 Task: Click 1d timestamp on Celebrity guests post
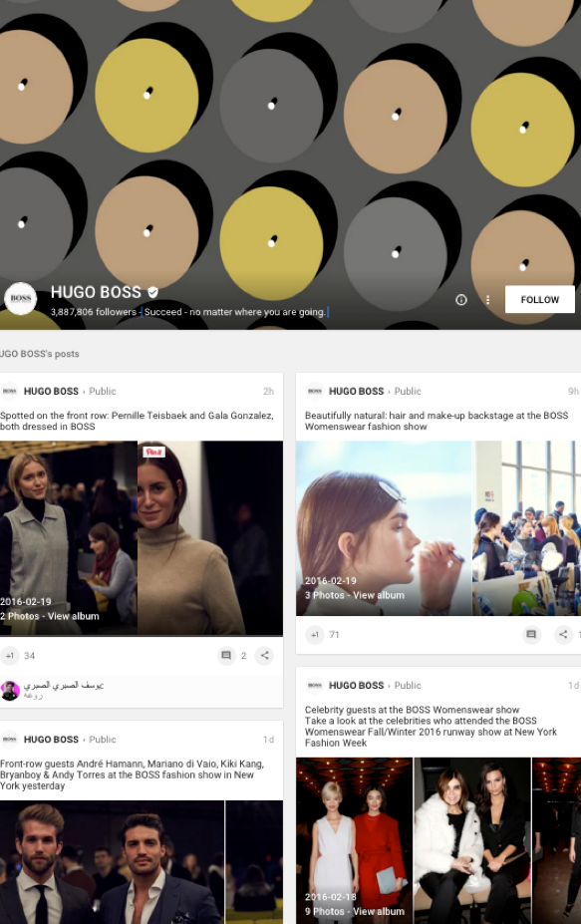click(x=573, y=686)
